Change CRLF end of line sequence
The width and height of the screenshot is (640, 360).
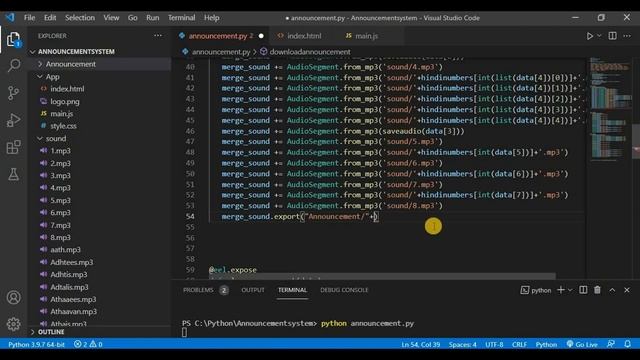pos(519,344)
